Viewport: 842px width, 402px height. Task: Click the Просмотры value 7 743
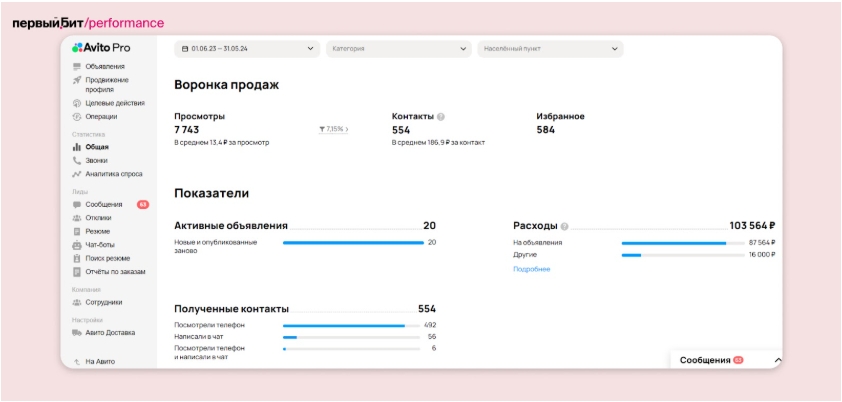186,130
